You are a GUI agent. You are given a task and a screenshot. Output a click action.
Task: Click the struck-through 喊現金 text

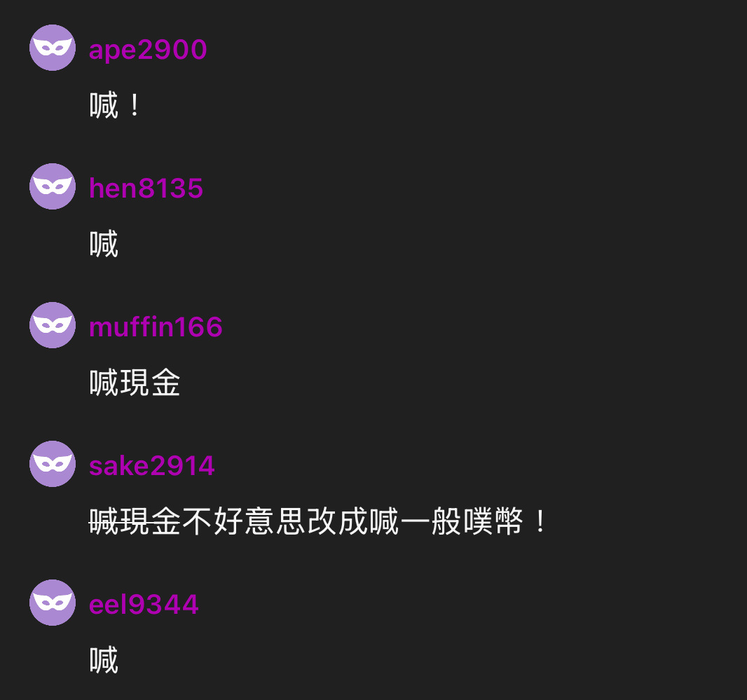tap(135, 521)
